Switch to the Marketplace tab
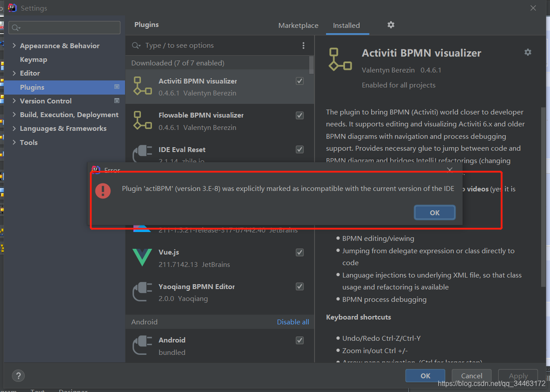550x392 pixels. tap(298, 25)
